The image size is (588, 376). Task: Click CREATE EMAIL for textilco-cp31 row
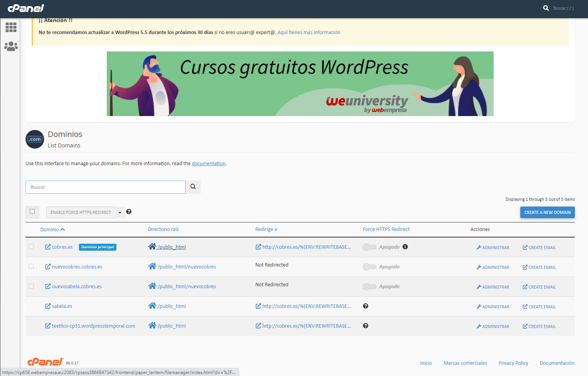[539, 326]
